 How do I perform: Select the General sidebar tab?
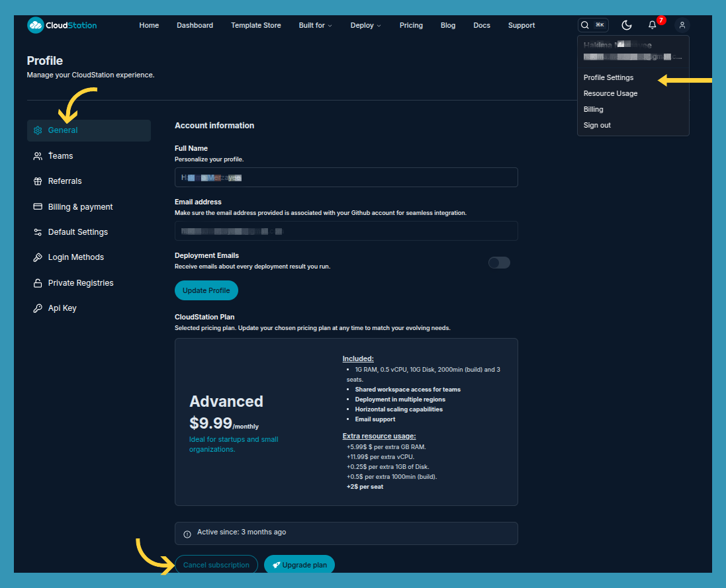click(x=89, y=130)
